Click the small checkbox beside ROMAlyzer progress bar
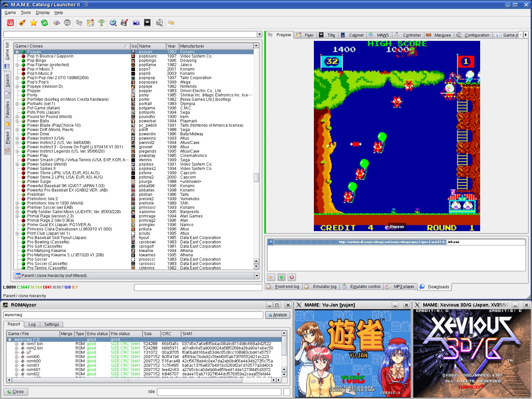Image resolution: width=532 pixels, height=399 pixels. (x=287, y=392)
